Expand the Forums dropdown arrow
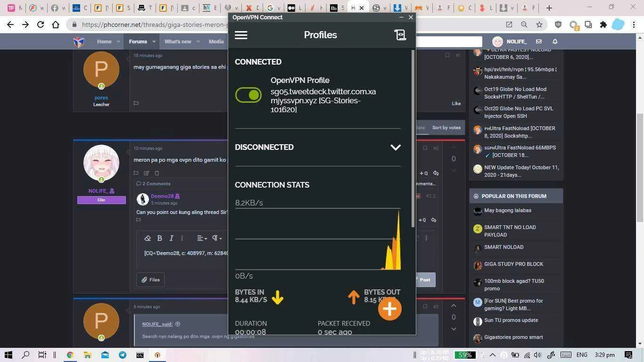 pos(154,41)
